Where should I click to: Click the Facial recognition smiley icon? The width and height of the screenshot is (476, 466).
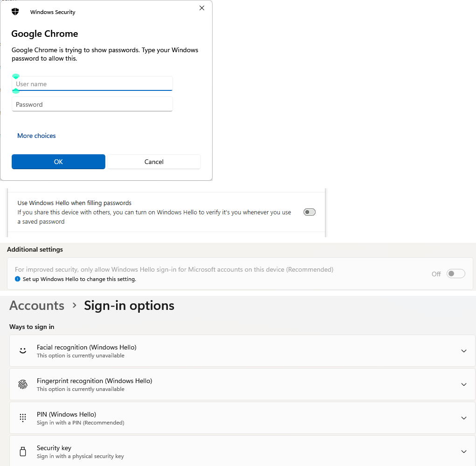pos(23,351)
